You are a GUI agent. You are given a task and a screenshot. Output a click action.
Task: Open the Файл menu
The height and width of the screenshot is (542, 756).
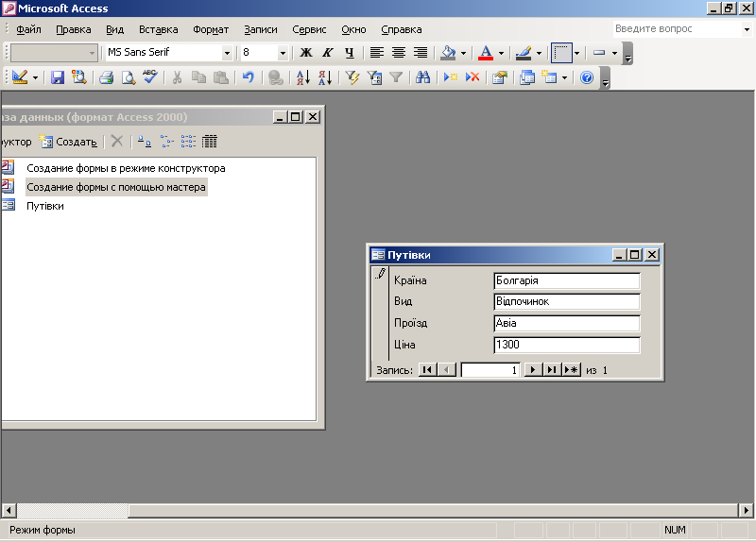(x=28, y=29)
